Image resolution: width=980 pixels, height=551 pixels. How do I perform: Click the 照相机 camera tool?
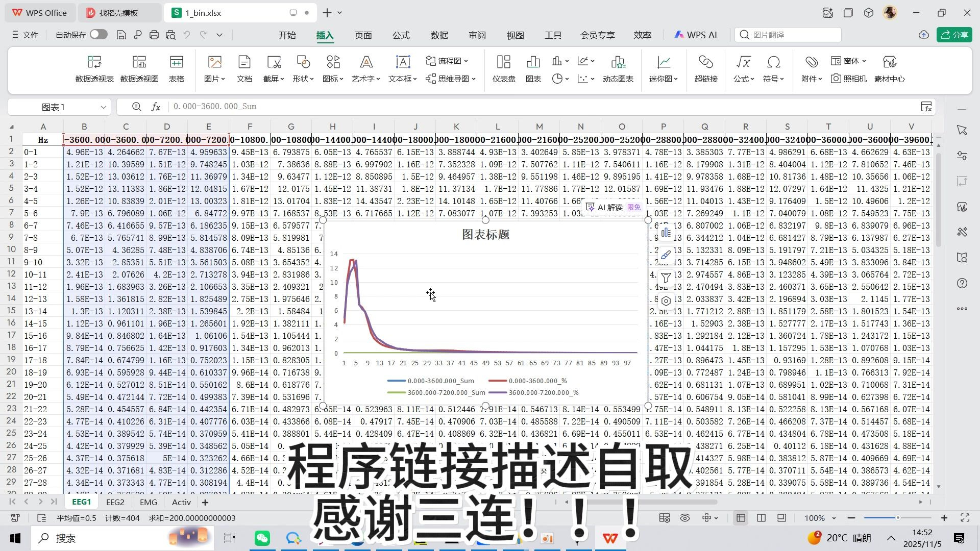point(848,79)
